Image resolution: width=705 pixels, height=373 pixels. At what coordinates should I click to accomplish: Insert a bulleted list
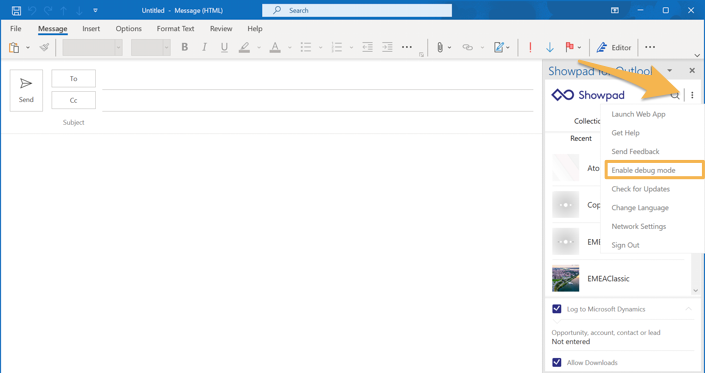click(306, 47)
